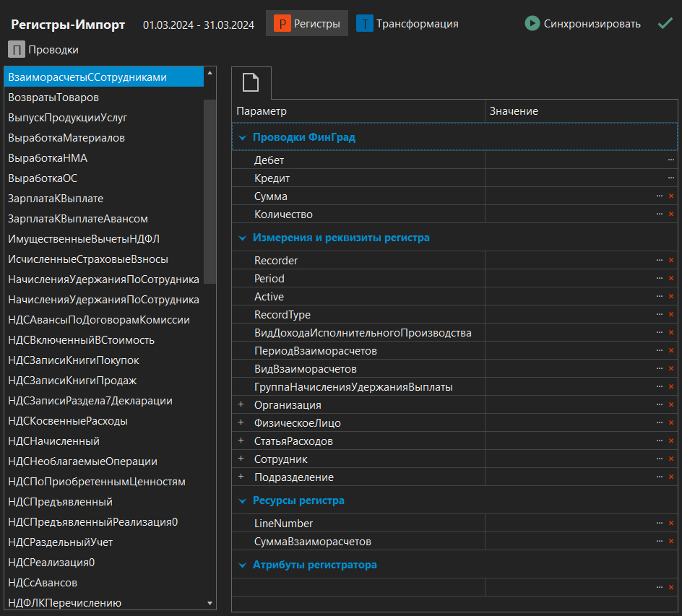
Task: Click the Синхронизировать play icon
Action: tap(532, 24)
